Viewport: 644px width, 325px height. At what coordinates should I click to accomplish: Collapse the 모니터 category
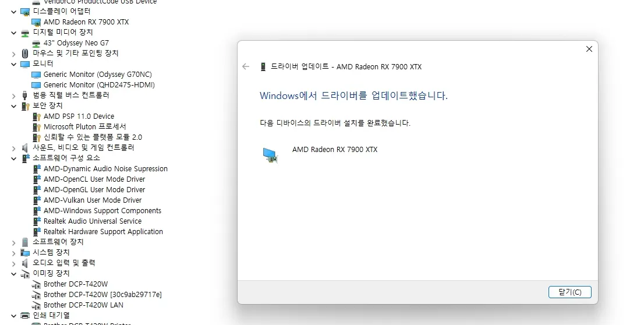(13, 64)
